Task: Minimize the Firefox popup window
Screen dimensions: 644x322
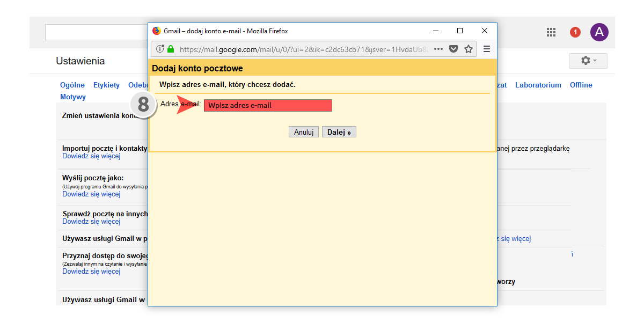Action: click(x=435, y=31)
